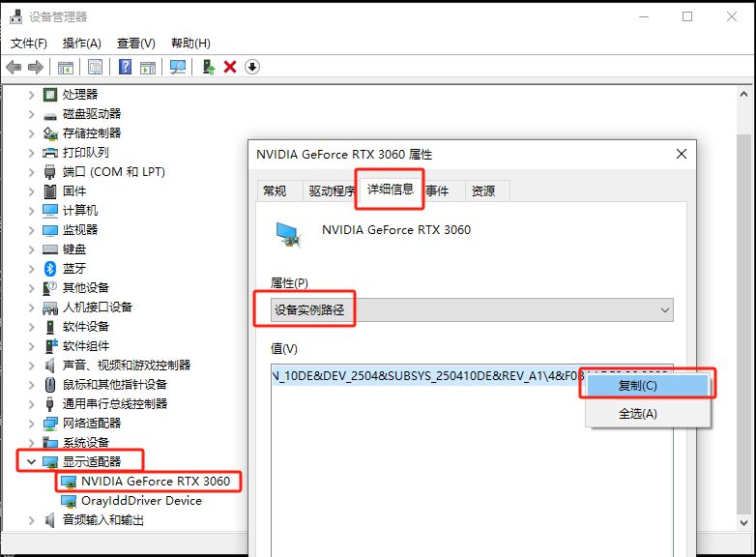Select the 软件组件 category row
756x557 pixels.
pyautogui.click(x=85, y=346)
